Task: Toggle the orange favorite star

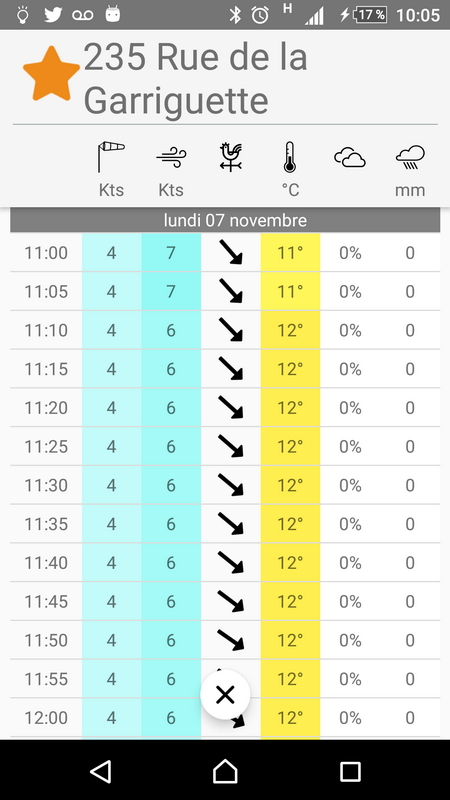Action: (x=52, y=73)
